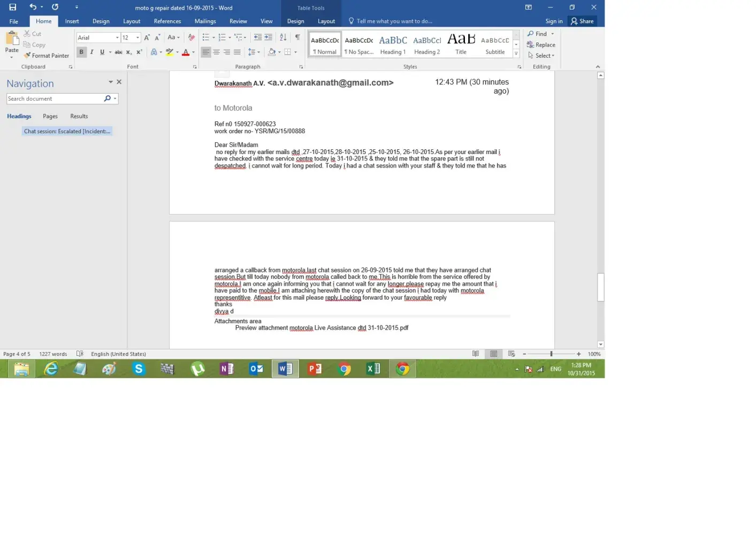Select the Chat session heading in Navigation
Image resolution: width=756 pixels, height=535 pixels.
[x=67, y=131]
